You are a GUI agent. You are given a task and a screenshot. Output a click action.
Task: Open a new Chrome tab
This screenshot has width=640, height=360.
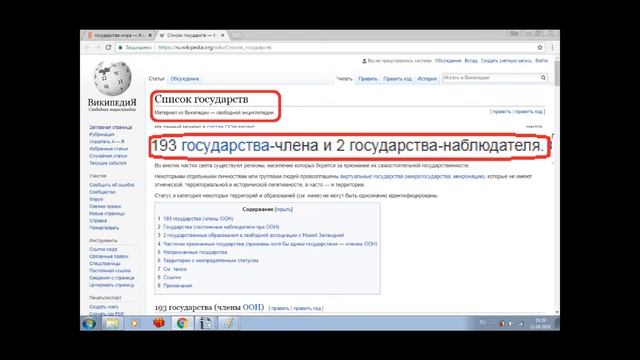point(237,36)
